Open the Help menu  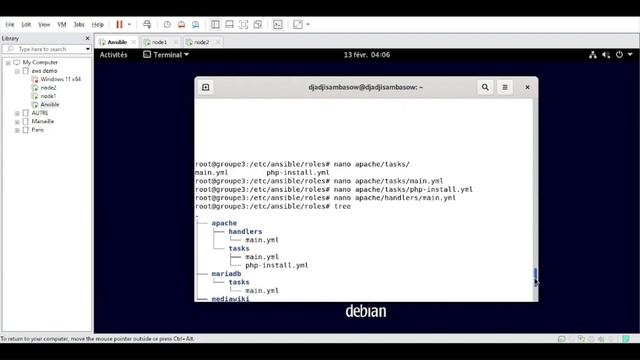[98, 24]
